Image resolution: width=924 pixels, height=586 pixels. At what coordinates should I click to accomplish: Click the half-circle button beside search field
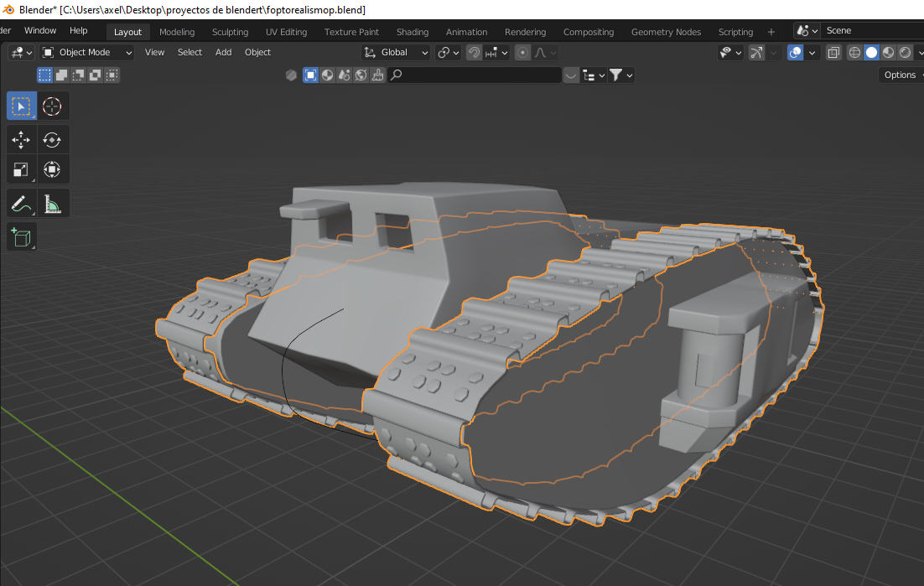[x=571, y=75]
